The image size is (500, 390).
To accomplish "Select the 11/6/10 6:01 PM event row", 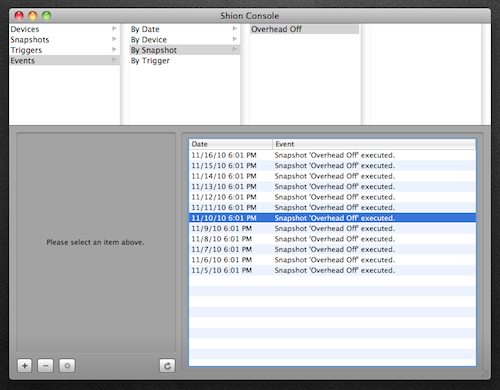I will click(332, 260).
